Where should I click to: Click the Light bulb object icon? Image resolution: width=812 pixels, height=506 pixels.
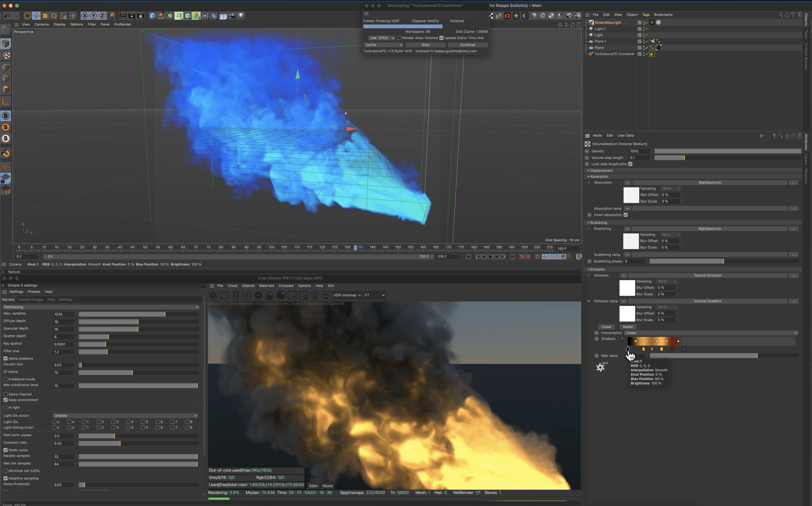(x=241, y=16)
